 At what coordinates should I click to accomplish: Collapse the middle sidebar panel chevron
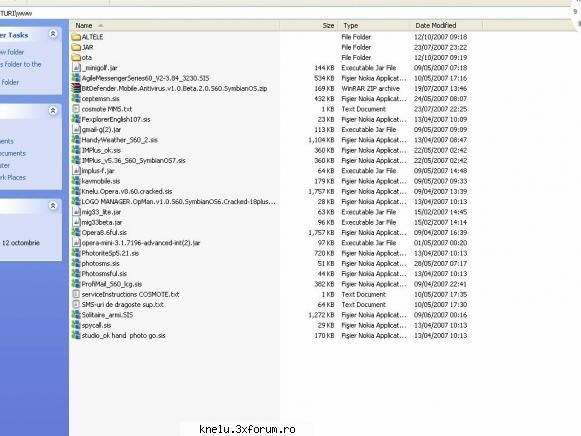[x=53, y=110]
